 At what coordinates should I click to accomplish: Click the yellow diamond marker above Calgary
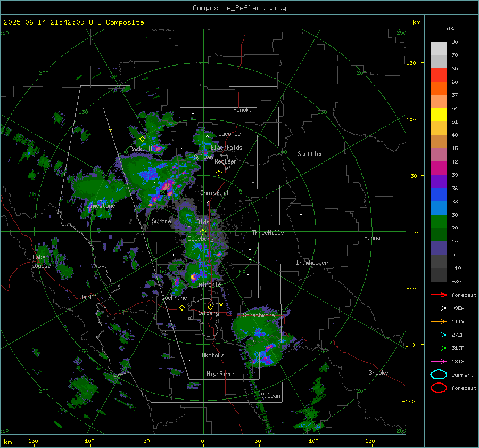[210, 307]
